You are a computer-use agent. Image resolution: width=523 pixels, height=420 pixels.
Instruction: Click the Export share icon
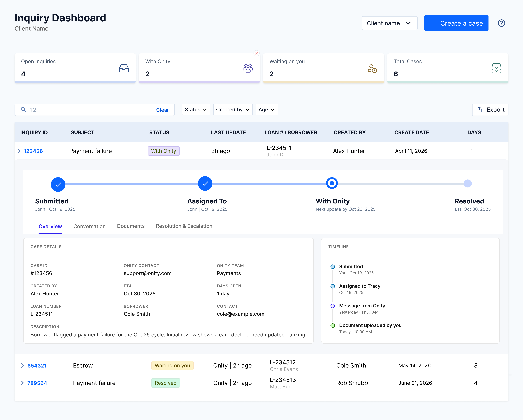point(479,110)
